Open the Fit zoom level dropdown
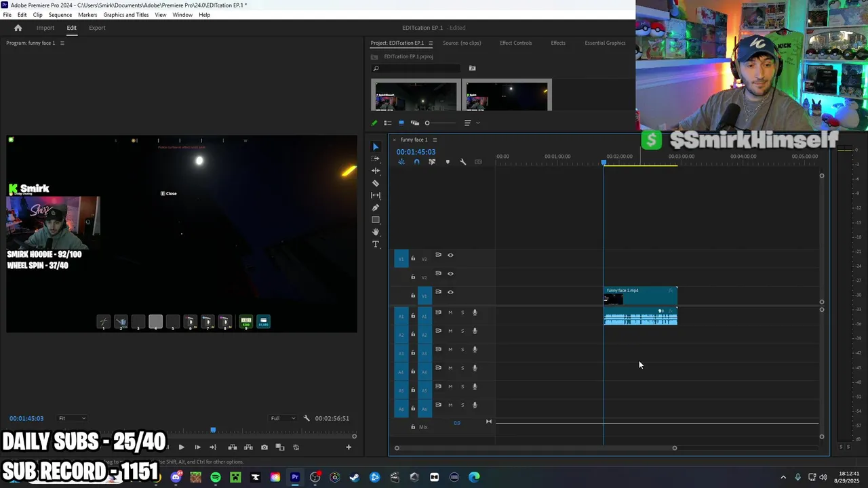 (x=71, y=418)
